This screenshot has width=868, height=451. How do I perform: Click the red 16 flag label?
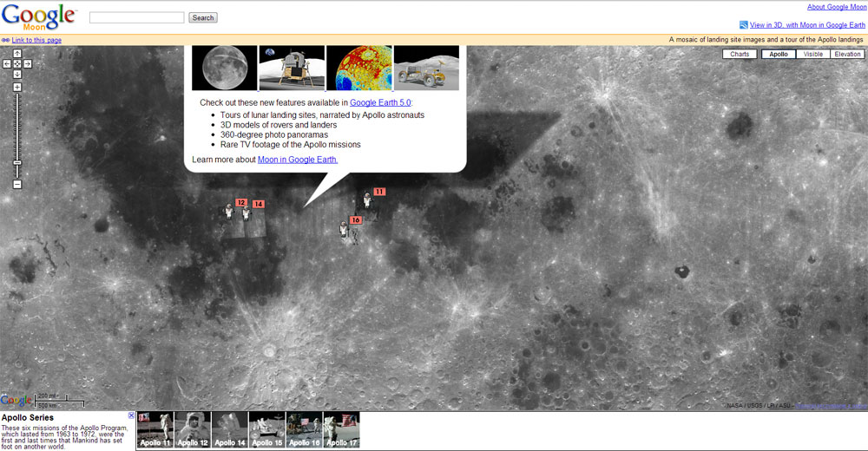[x=355, y=220]
